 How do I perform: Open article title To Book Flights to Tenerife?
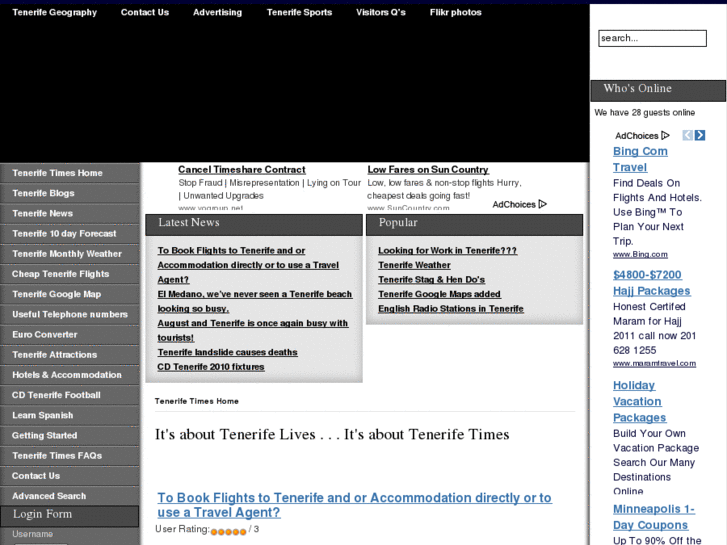coord(354,505)
